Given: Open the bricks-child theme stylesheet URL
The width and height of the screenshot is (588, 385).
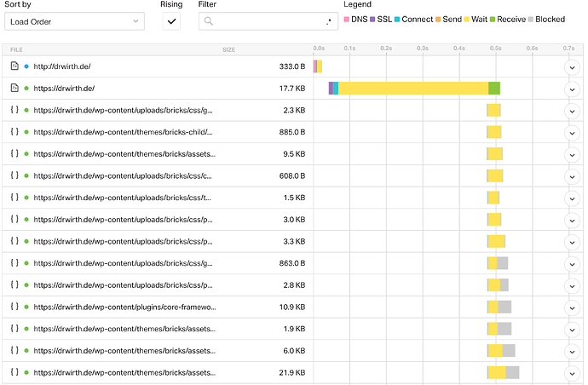Looking at the screenshot, I should 123,132.
